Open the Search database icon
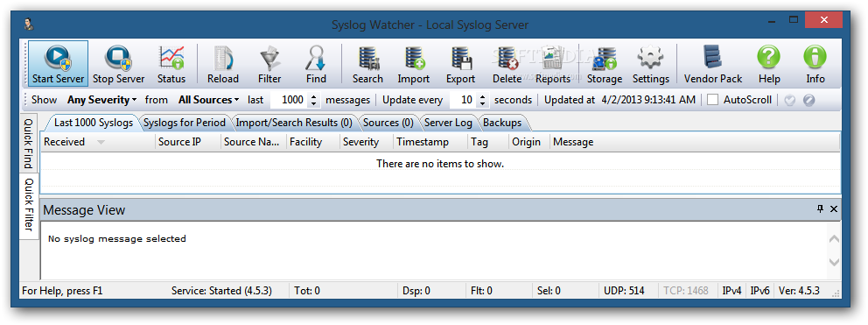868x325 pixels. pos(367,58)
